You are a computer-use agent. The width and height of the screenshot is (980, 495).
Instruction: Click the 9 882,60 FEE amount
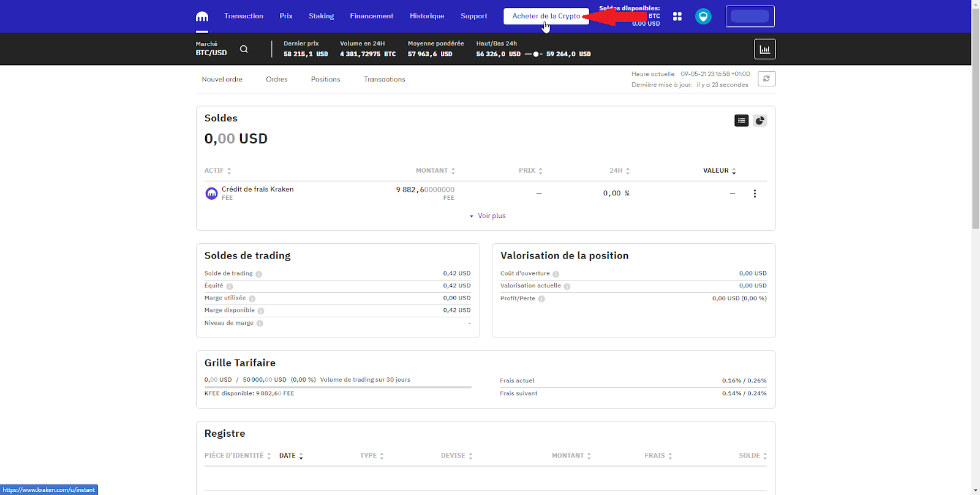pos(425,190)
